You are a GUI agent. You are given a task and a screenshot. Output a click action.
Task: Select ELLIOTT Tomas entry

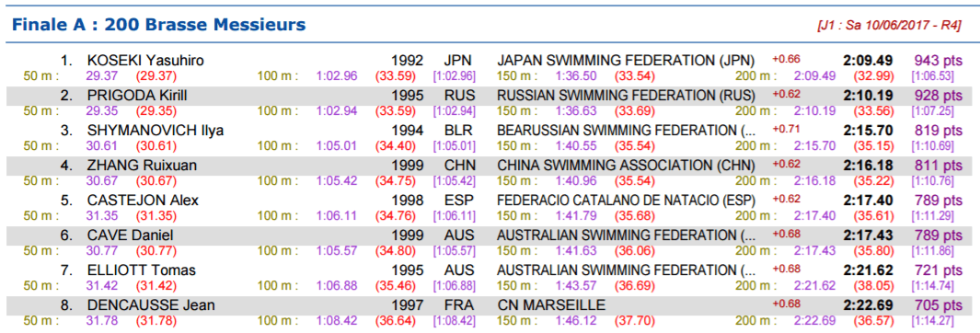point(142,270)
